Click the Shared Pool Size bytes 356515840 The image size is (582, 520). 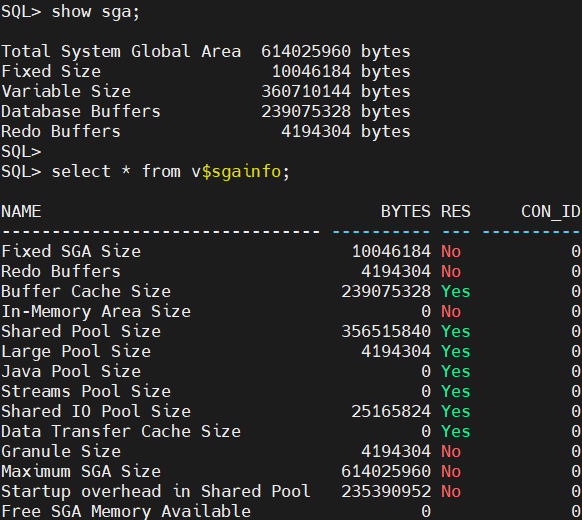coord(386,331)
